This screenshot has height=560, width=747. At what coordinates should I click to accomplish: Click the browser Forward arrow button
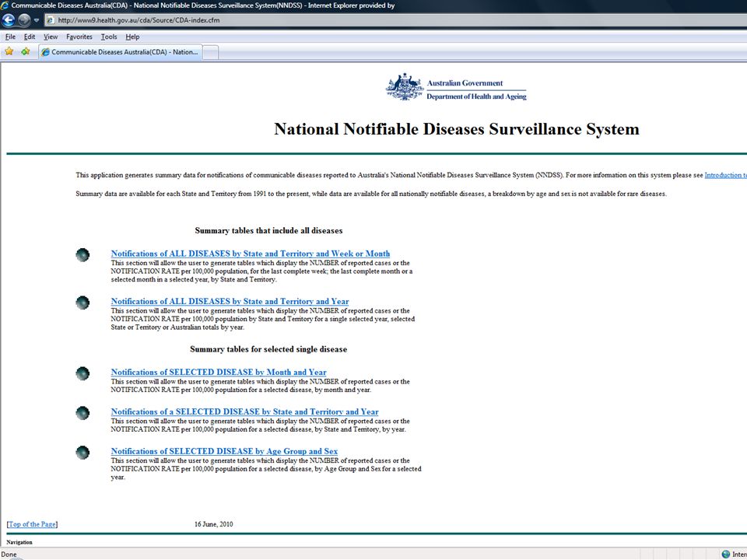coord(24,20)
